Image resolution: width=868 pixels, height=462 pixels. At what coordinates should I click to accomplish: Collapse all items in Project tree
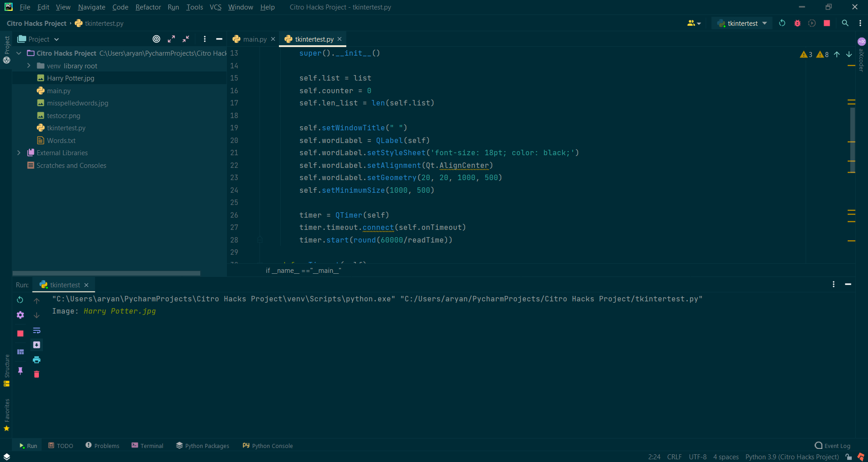[186, 39]
